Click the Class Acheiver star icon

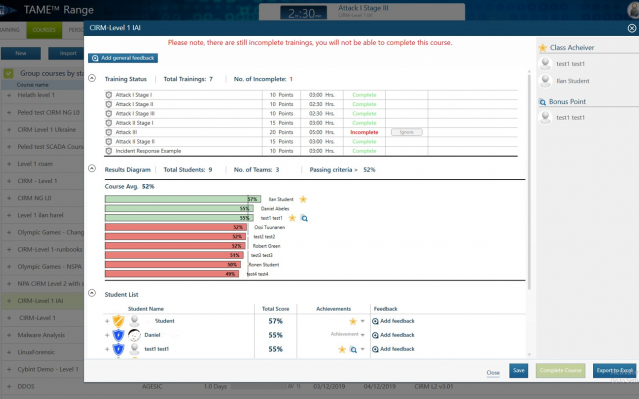point(542,48)
